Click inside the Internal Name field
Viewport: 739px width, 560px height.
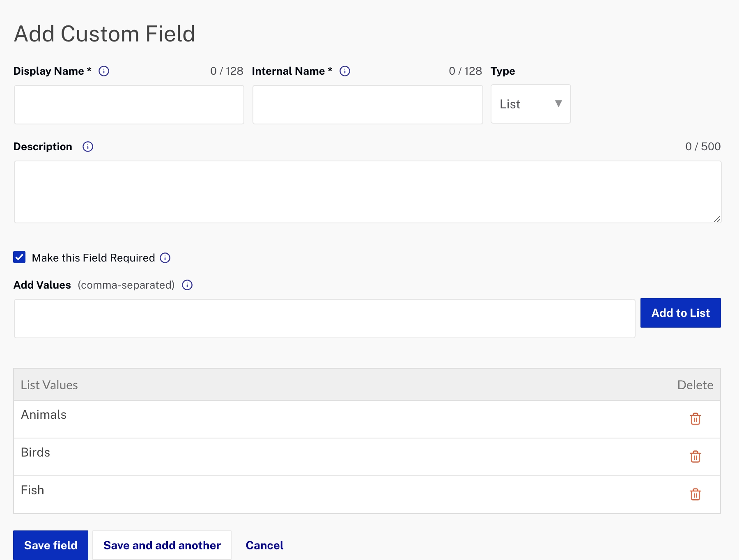point(367,104)
